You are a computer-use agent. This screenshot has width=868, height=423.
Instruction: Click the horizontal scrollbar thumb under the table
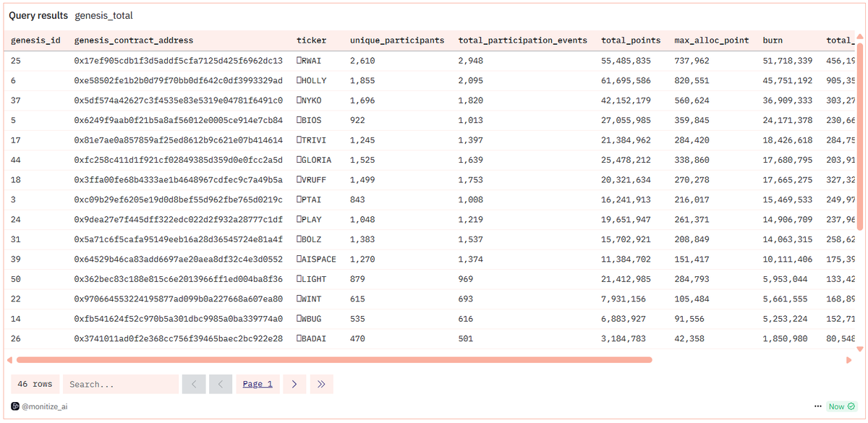(x=334, y=359)
